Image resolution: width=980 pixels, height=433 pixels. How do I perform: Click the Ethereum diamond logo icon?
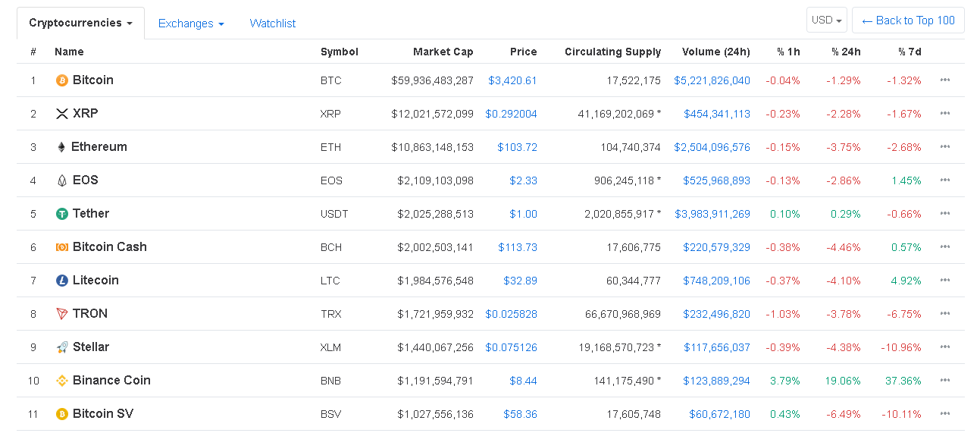[61, 147]
